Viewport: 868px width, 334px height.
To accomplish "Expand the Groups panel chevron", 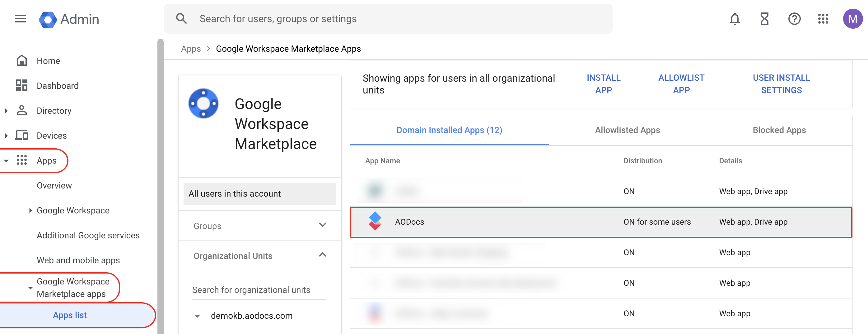I will [x=323, y=225].
